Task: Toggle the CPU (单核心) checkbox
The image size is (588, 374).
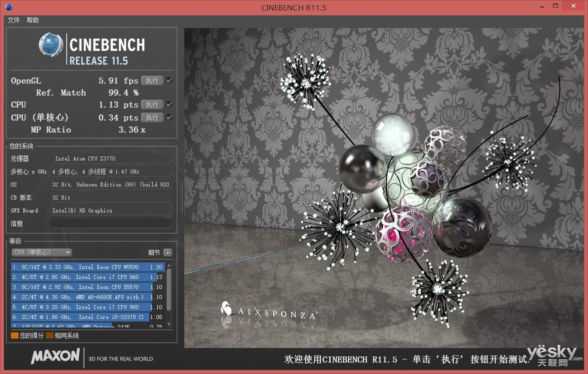Action: [169, 117]
